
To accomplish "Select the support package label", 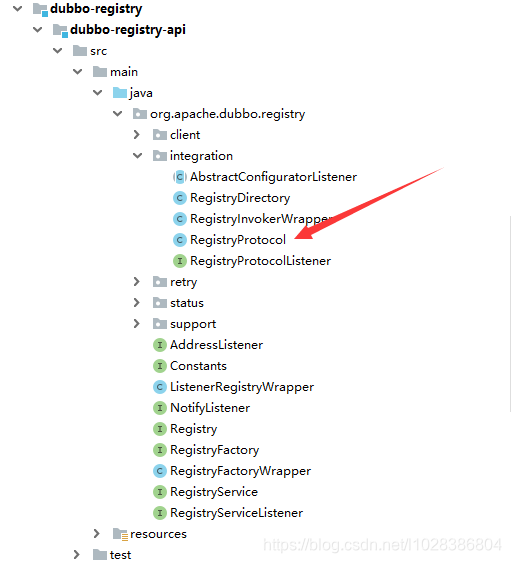I will [x=193, y=324].
